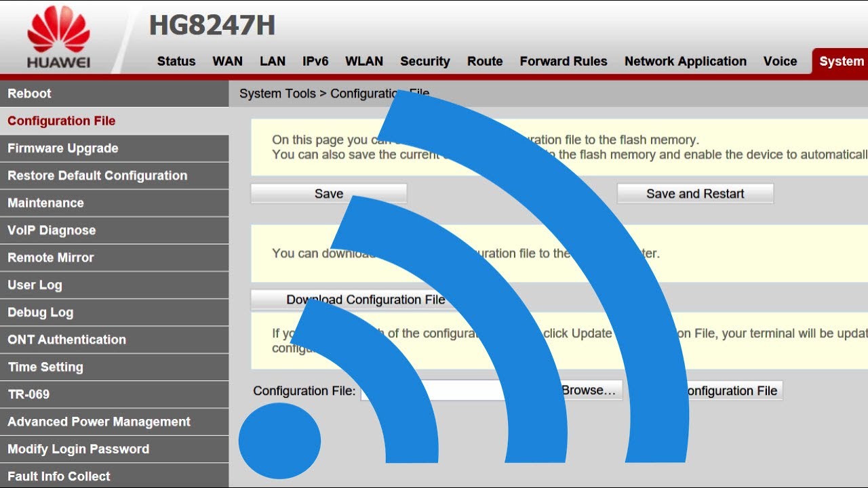
Task: Go to Forward Rules tab
Action: coord(564,61)
